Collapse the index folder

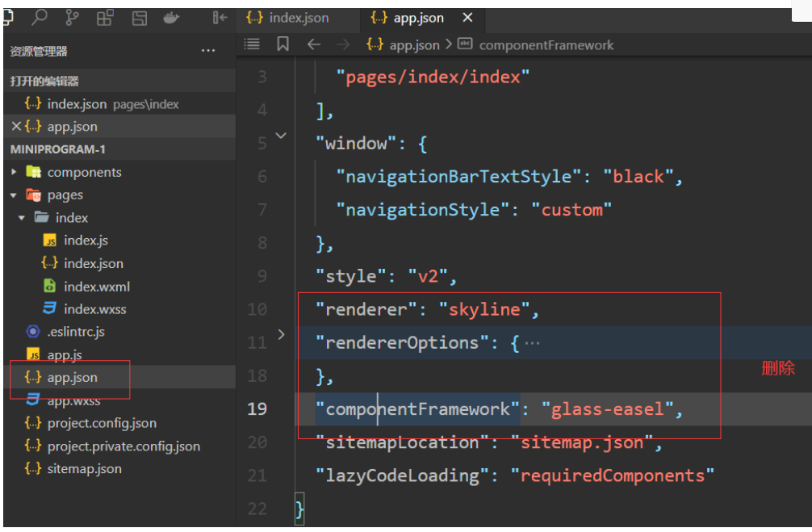[x=22, y=218]
